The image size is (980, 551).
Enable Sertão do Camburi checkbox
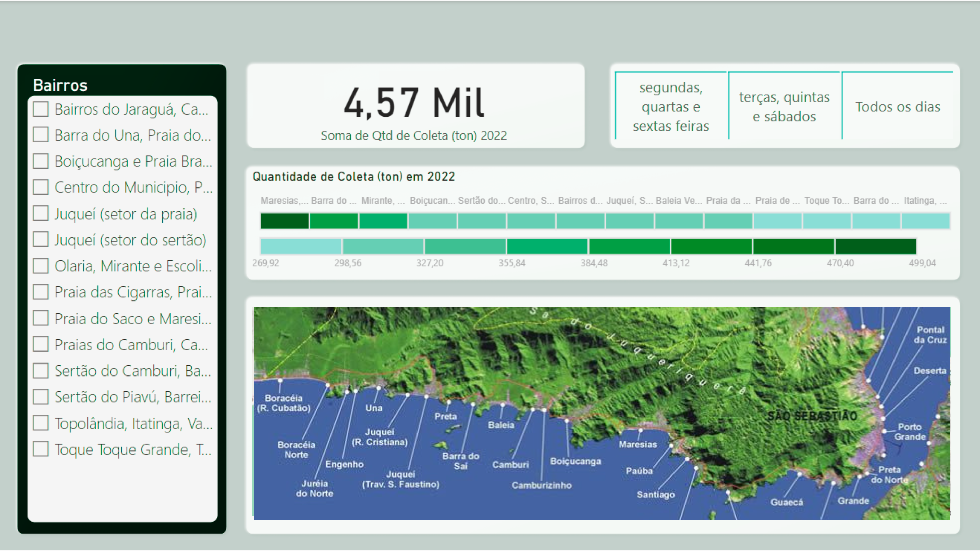(x=41, y=371)
